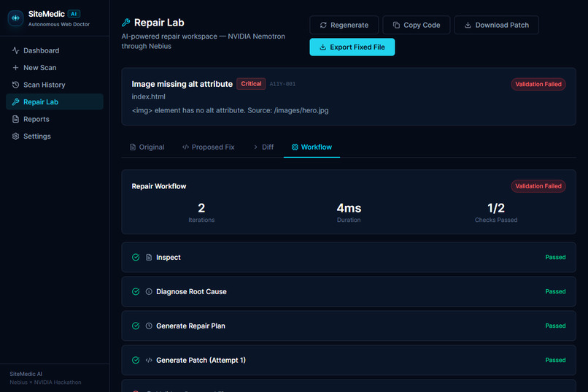Click the Critical severity badge
588x392 pixels.
[251, 84]
